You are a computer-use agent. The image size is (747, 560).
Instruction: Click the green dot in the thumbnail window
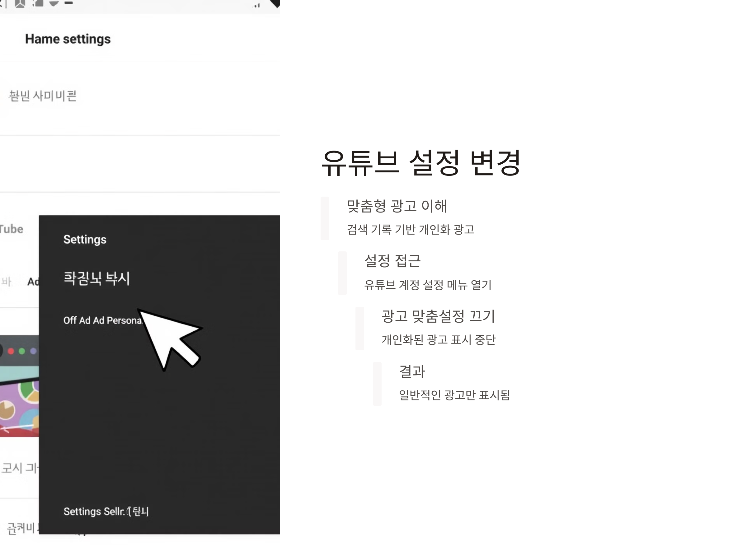tap(22, 351)
